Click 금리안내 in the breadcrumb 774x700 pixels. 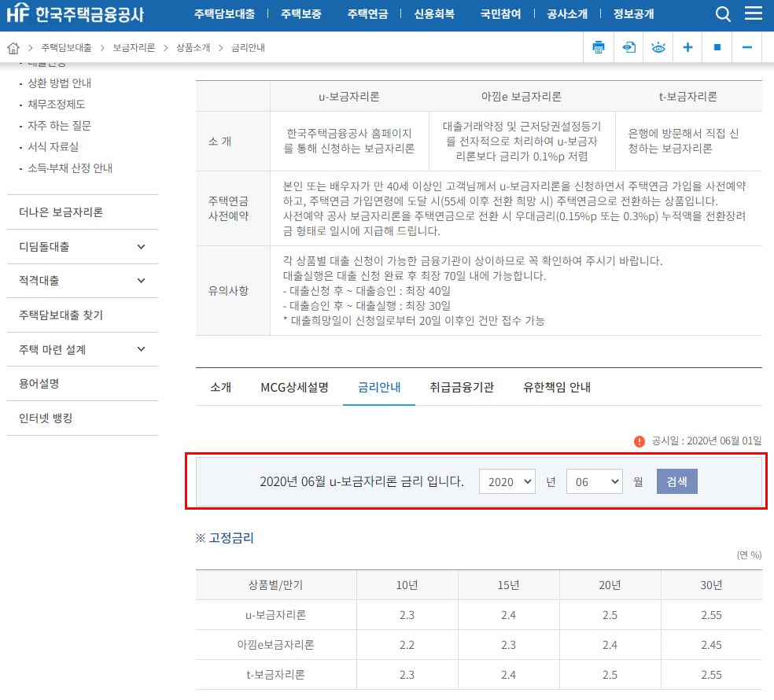pyautogui.click(x=249, y=48)
